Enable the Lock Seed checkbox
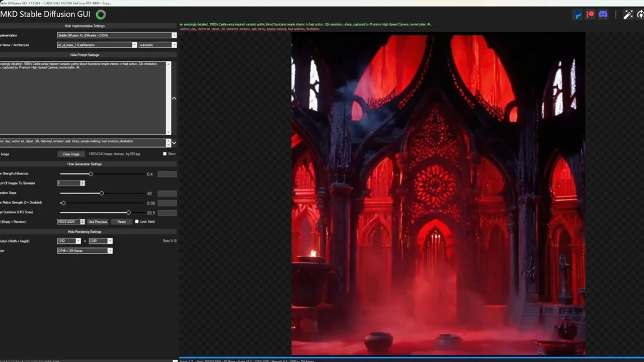This screenshot has height=362, width=644. 137,222
